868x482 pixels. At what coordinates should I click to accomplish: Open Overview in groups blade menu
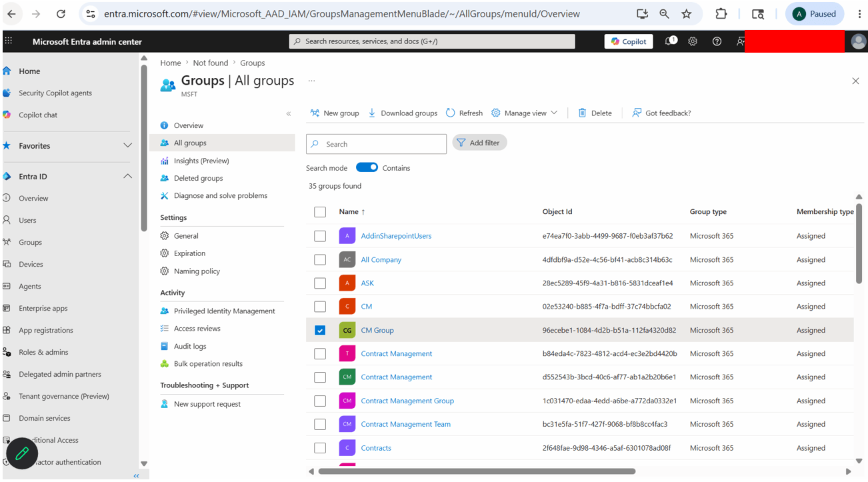tap(189, 125)
